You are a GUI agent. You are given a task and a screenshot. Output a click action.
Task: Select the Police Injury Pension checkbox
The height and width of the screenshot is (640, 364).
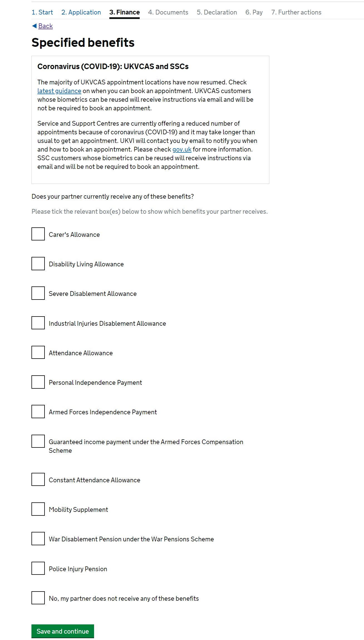[38, 568]
